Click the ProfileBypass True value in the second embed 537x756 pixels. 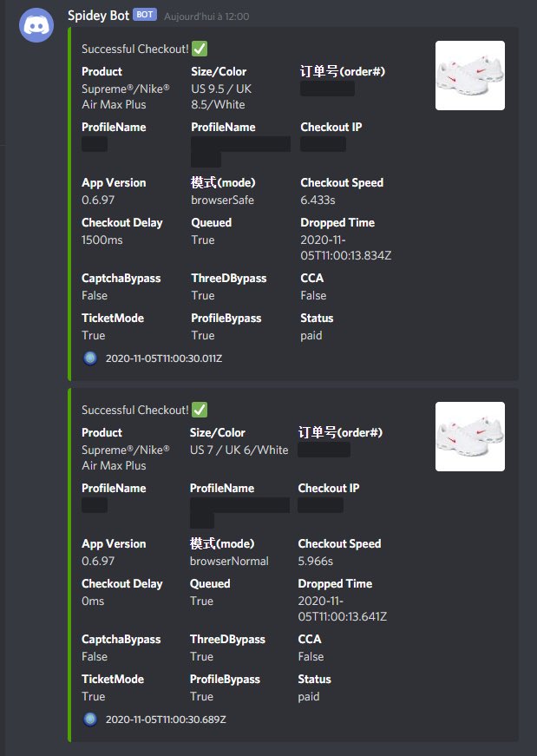coord(201,696)
